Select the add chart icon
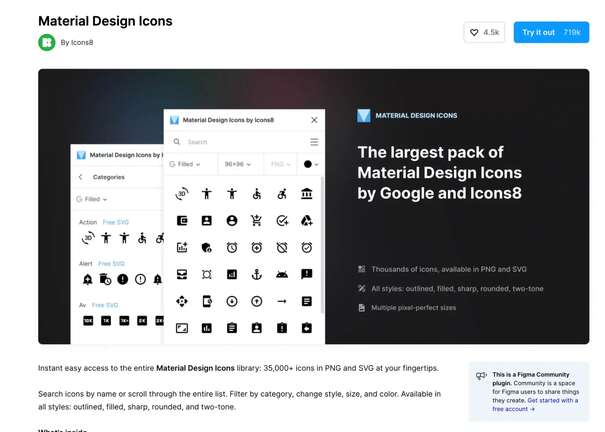This screenshot has height=432, width=605. [182, 247]
